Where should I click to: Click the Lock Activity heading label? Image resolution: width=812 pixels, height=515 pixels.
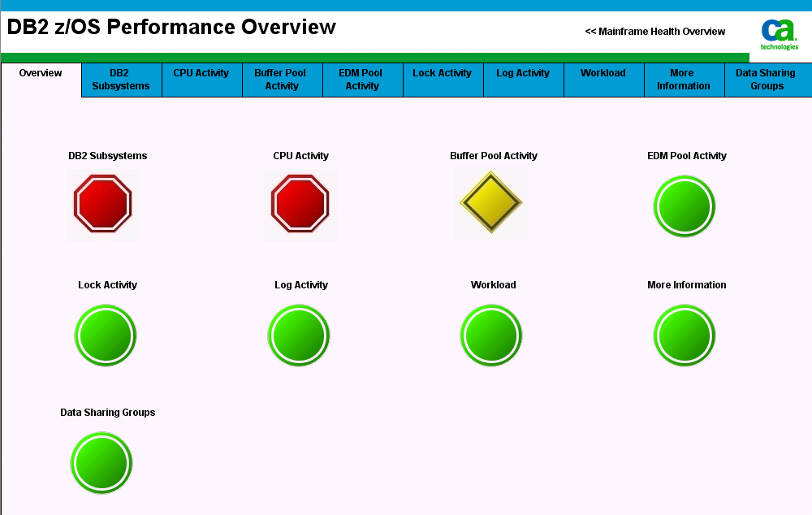[x=108, y=285]
